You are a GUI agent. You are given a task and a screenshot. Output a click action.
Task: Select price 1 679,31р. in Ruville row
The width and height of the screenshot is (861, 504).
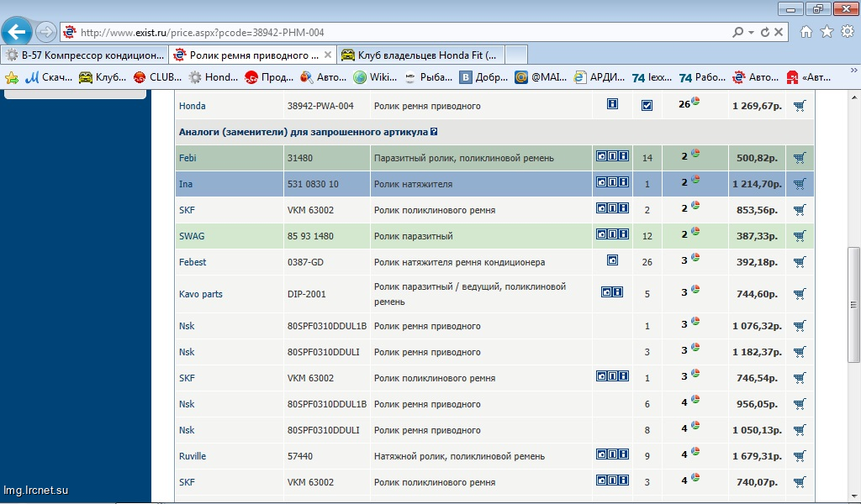tap(758, 456)
